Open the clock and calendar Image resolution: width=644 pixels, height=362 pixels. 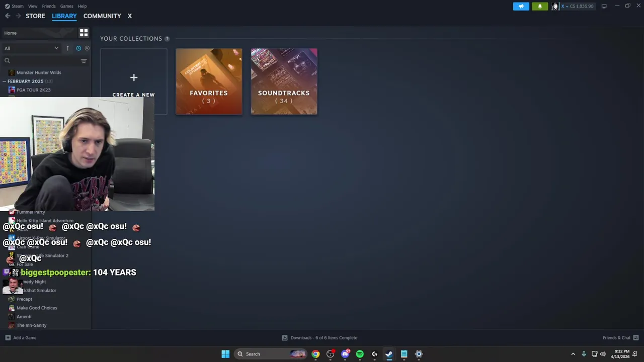pyautogui.click(x=621, y=354)
